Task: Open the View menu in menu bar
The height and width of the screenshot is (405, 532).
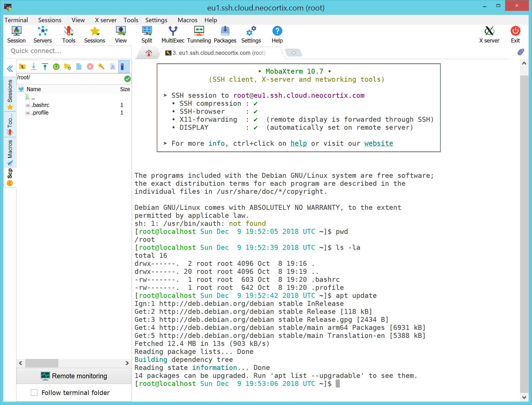Action: (78, 20)
